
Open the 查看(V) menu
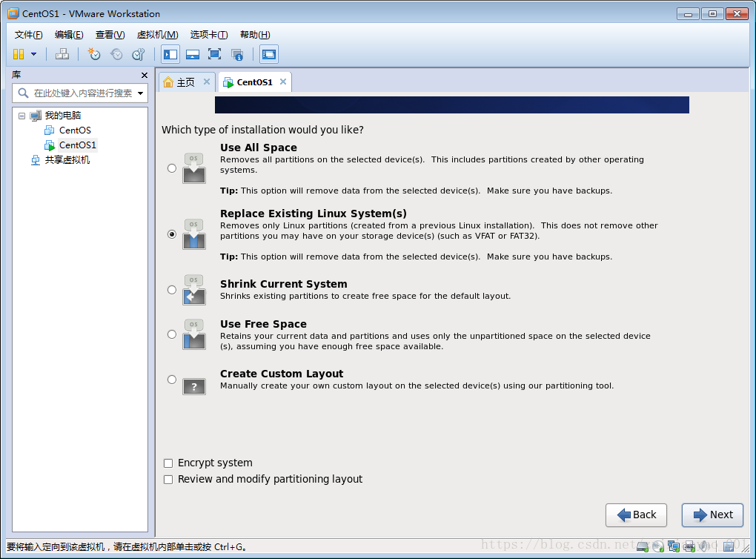point(110,35)
